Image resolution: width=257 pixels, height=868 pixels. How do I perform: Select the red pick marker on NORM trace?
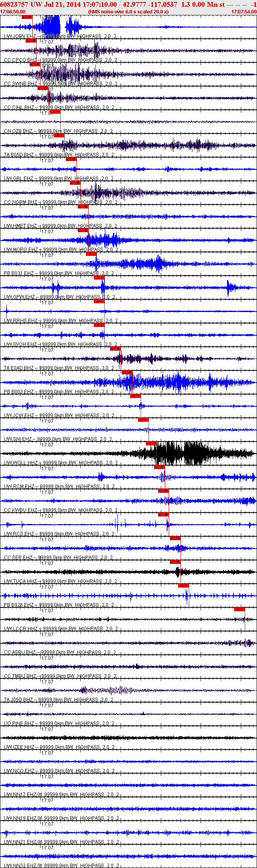pos(75,183)
